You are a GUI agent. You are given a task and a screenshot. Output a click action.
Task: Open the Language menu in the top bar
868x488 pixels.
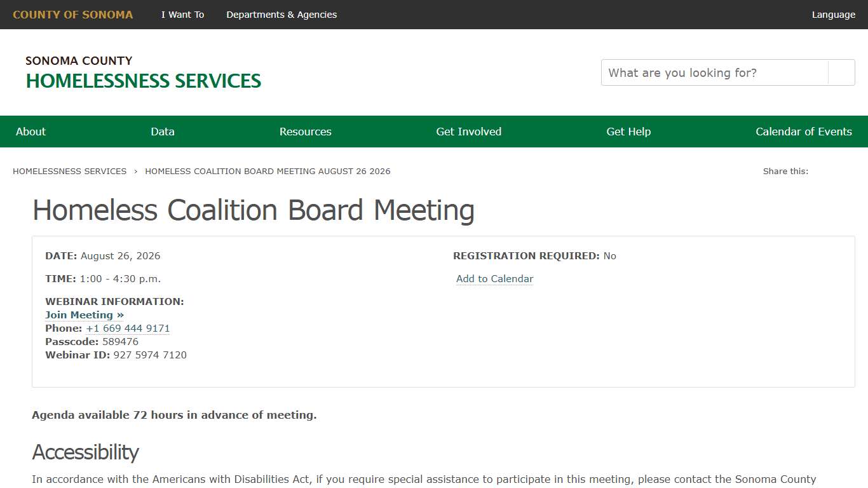click(833, 14)
